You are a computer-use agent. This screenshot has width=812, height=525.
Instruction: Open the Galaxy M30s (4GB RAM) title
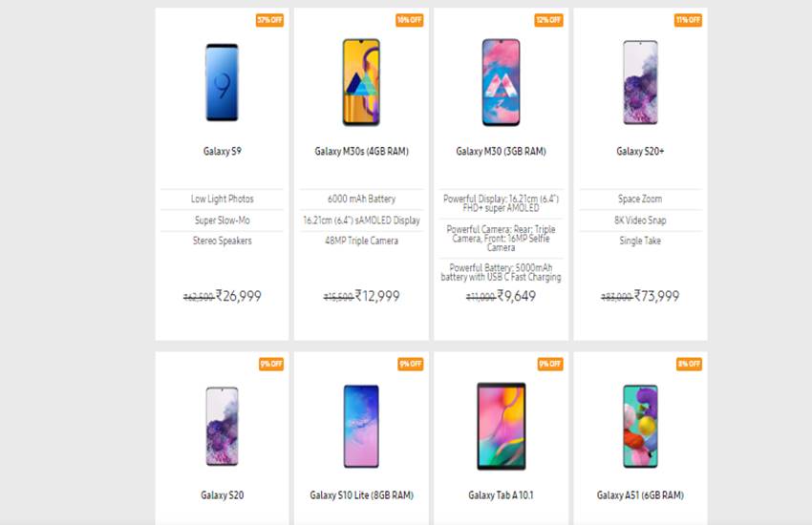pyautogui.click(x=361, y=151)
